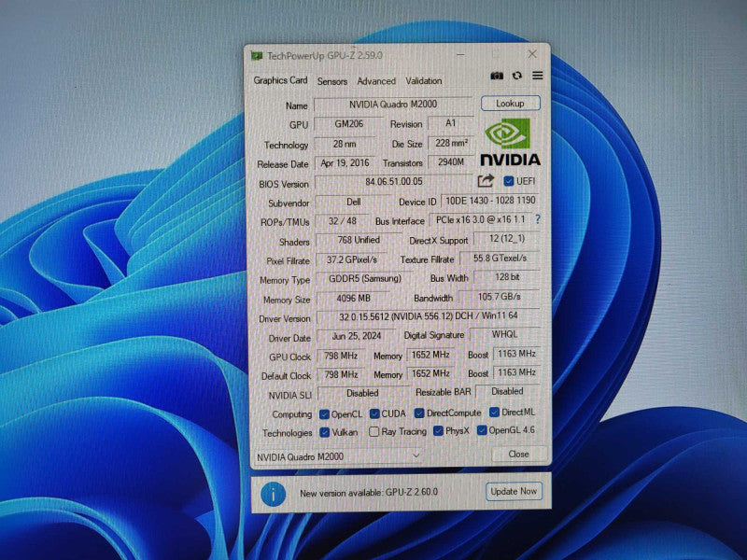Click the Release Date value Apr 19, 2016
Image resolution: width=747 pixels, height=560 pixels.
click(x=345, y=163)
